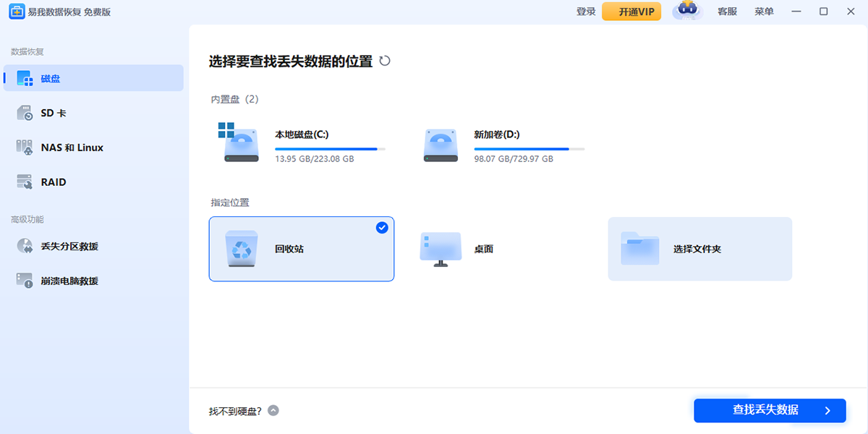Image resolution: width=868 pixels, height=434 pixels.
Task: Click 登录 to sign in
Action: tap(585, 12)
